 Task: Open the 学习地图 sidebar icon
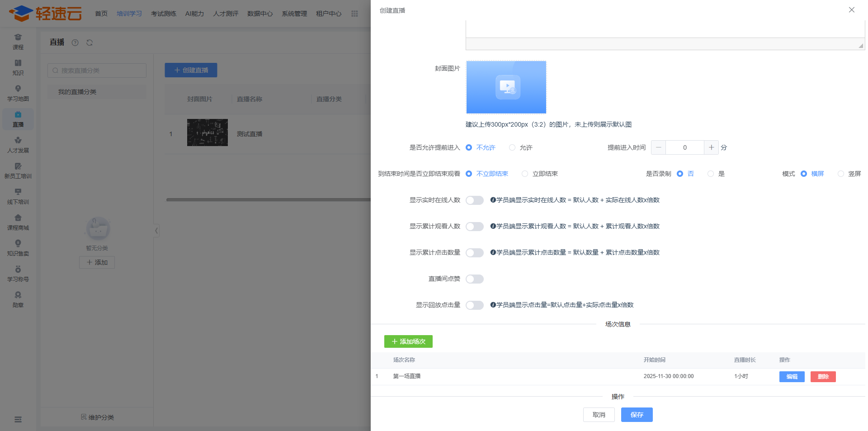point(18,93)
